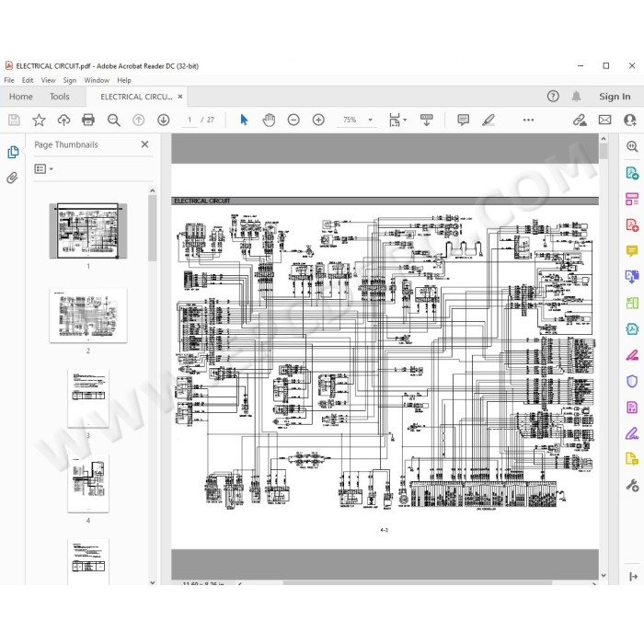Switch to the read mode scroll icon
Screen dimensions: 644x644
tap(427, 120)
